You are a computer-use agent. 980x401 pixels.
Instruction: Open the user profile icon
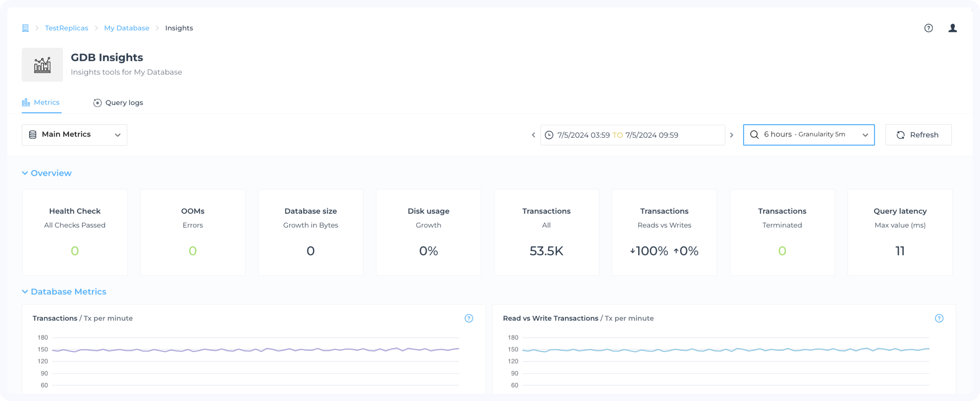point(952,28)
